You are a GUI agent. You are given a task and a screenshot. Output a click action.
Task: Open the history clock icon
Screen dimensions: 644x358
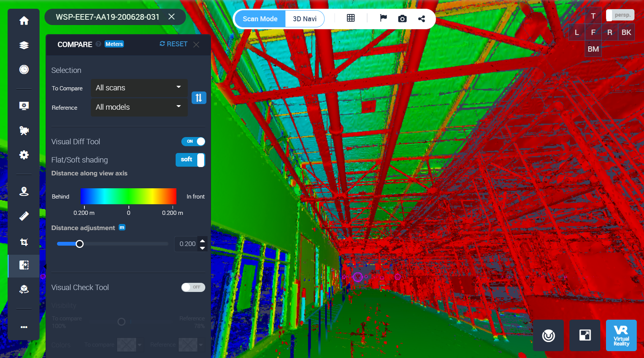24,69
